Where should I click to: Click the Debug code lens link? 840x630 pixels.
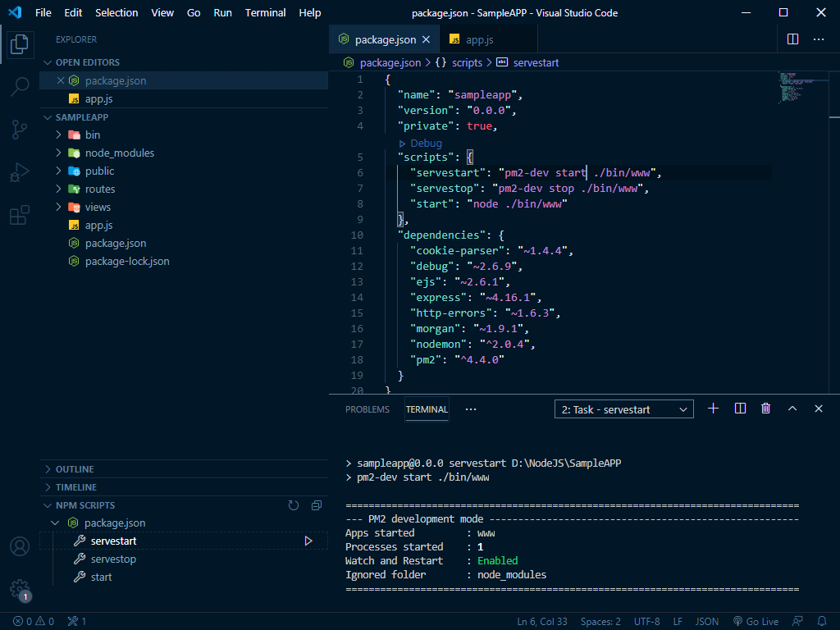(421, 143)
